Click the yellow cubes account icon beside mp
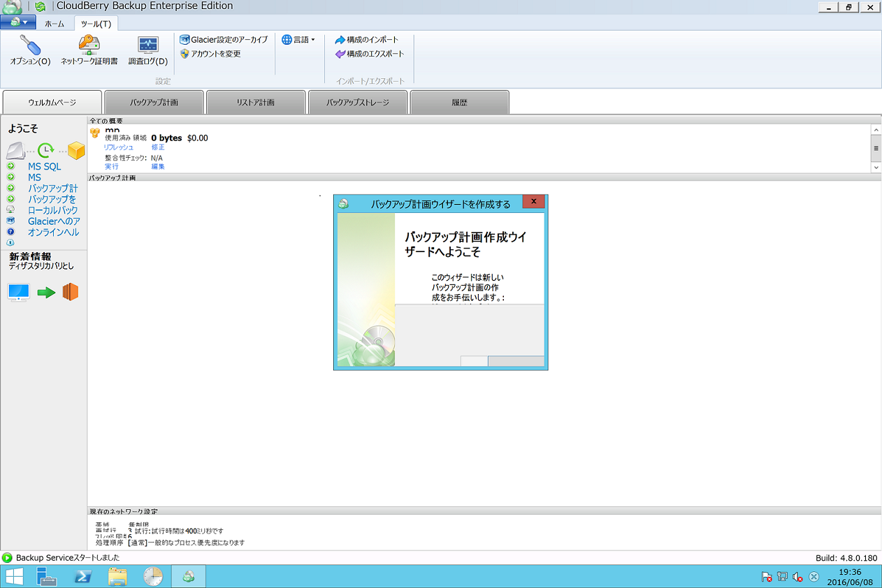This screenshot has width=882, height=588. (95, 133)
